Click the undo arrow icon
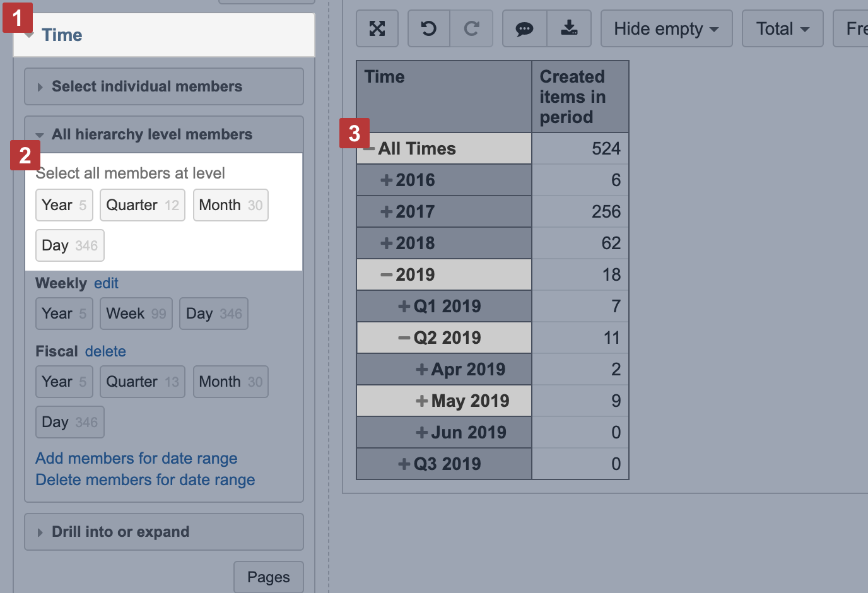 pyautogui.click(x=429, y=28)
